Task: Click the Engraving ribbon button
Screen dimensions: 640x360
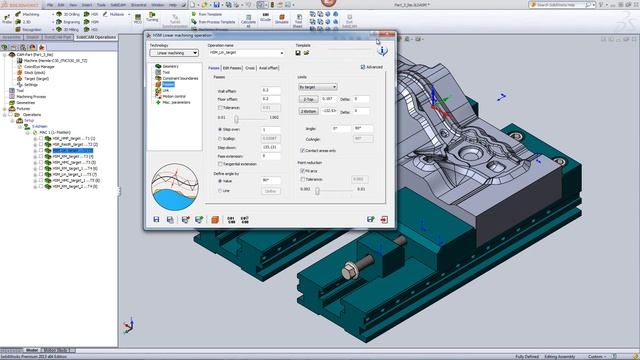Action: point(68,22)
